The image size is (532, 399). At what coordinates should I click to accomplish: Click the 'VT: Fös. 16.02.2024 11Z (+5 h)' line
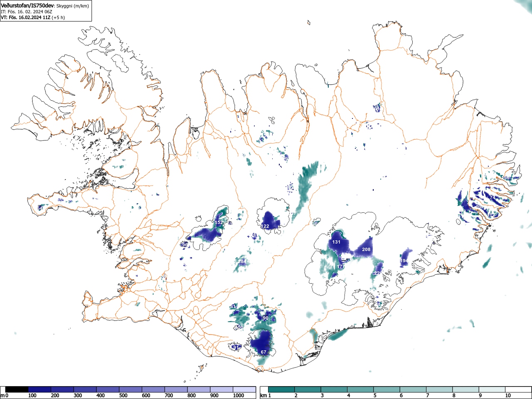(33, 17)
